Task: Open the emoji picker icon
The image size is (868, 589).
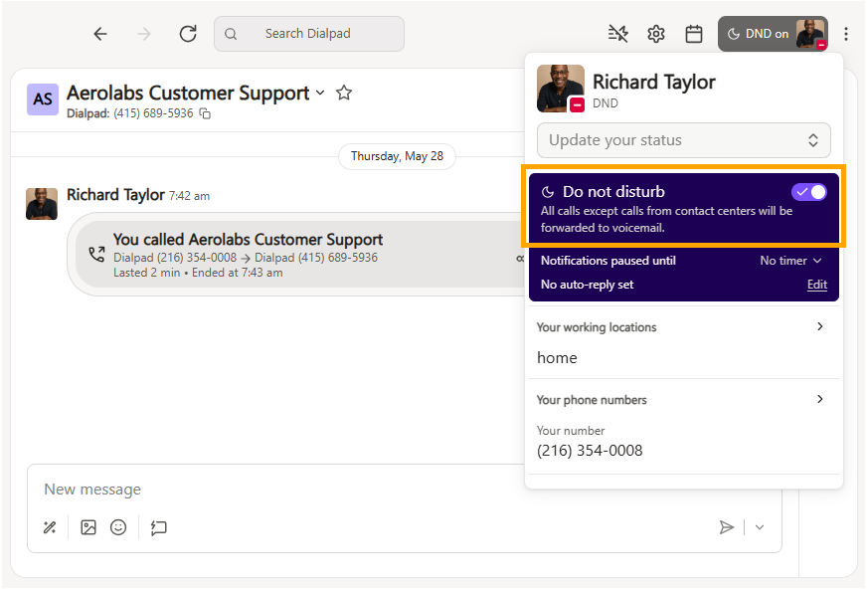Action: pyautogui.click(x=118, y=527)
